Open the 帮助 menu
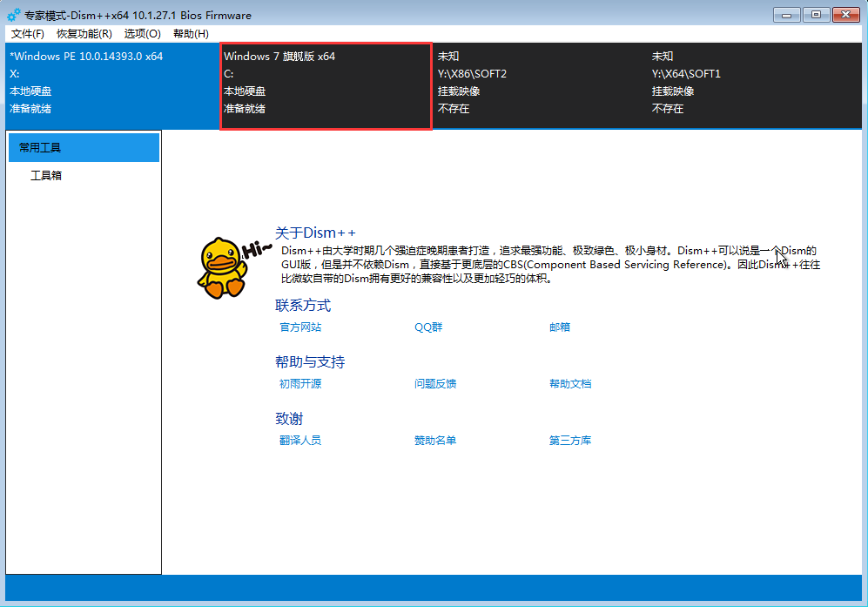The width and height of the screenshot is (868, 607). click(189, 33)
